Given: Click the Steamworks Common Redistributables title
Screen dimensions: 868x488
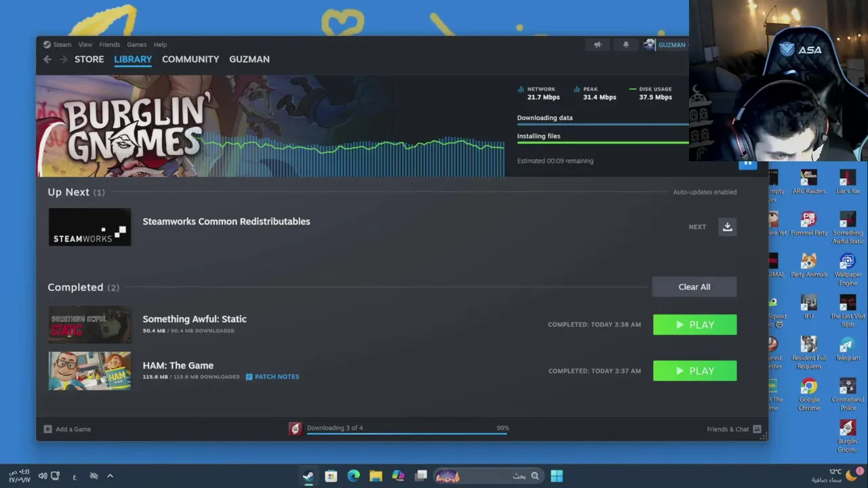Looking at the screenshot, I should (226, 222).
